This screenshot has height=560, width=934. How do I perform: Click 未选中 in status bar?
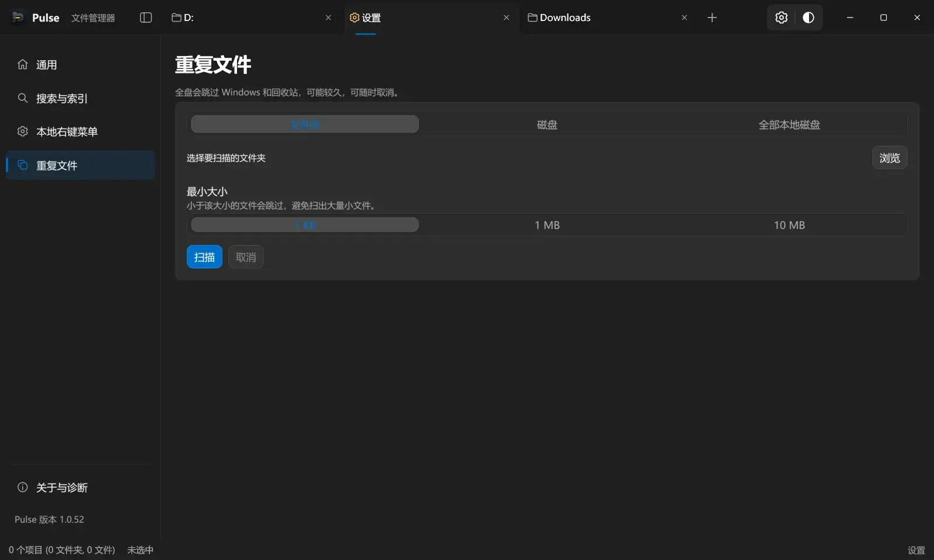click(140, 549)
